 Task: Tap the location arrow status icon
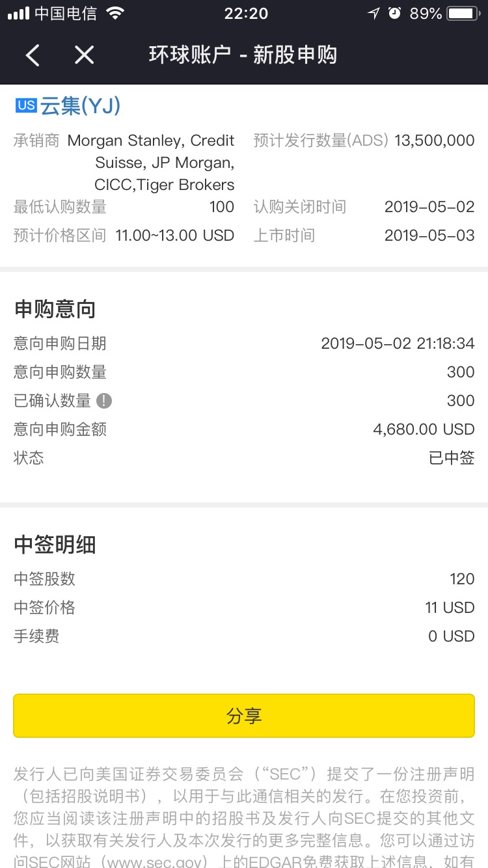(x=373, y=13)
